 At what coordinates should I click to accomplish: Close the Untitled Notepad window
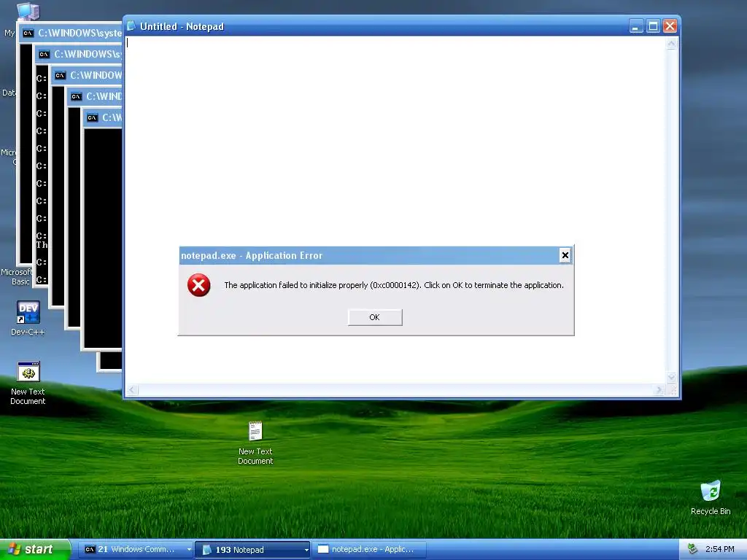tap(670, 26)
